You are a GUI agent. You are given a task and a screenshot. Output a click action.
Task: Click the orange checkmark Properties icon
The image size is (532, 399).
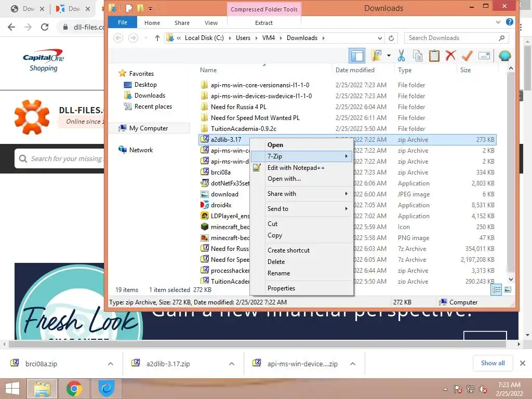[x=467, y=56]
